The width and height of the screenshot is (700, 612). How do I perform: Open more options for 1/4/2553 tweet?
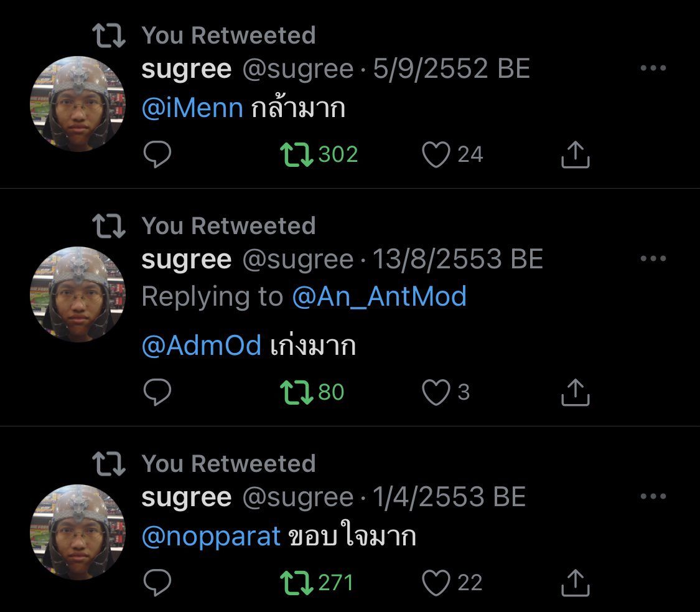pos(653,497)
